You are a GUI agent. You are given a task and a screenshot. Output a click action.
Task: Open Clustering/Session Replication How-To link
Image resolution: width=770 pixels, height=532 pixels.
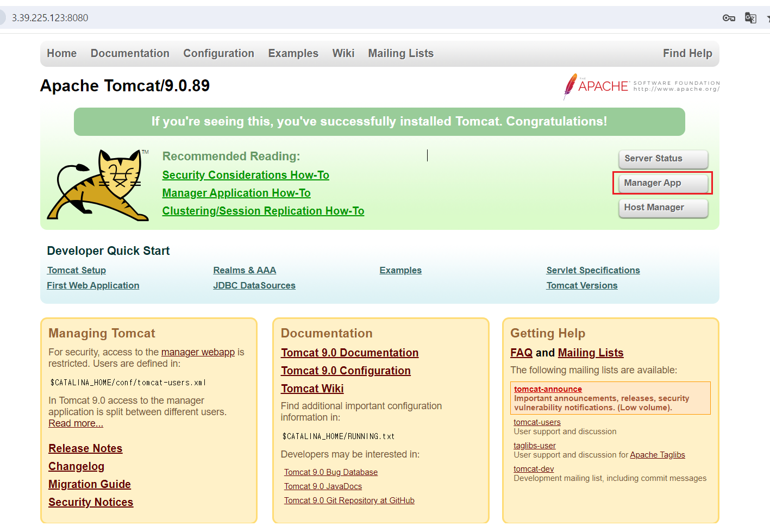click(263, 211)
